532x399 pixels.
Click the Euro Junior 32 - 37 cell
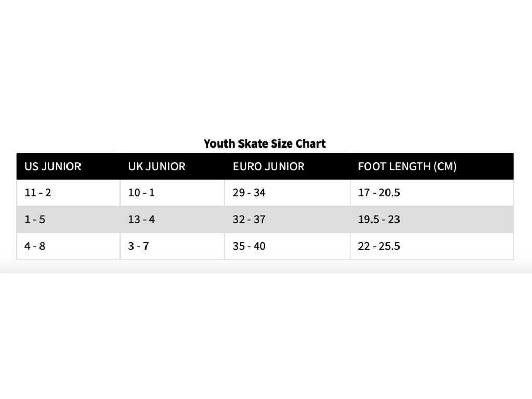tap(287, 220)
